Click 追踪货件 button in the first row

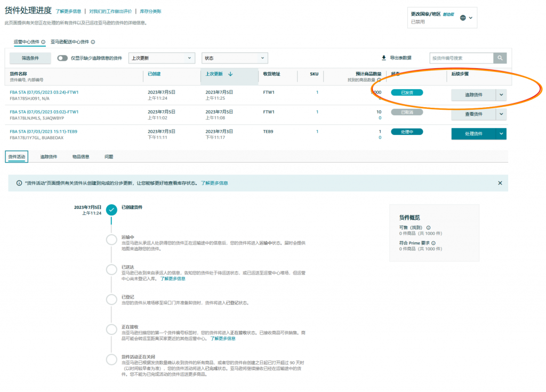[x=473, y=95]
